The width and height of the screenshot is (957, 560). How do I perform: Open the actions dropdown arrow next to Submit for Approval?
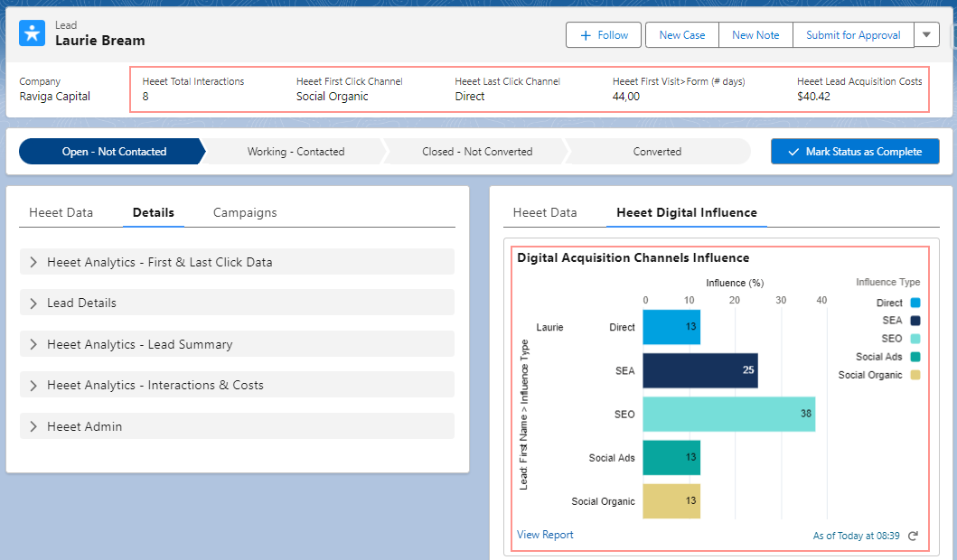(926, 35)
